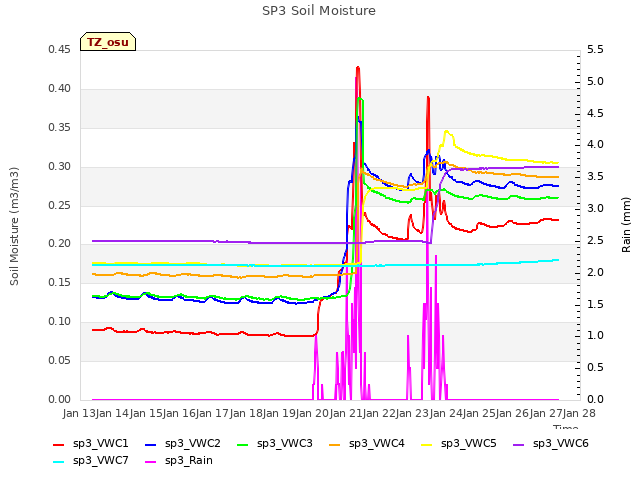Click the orange sp3_VWC4 legend swatch
Viewport: 640px width, 480px height.
click(335, 444)
